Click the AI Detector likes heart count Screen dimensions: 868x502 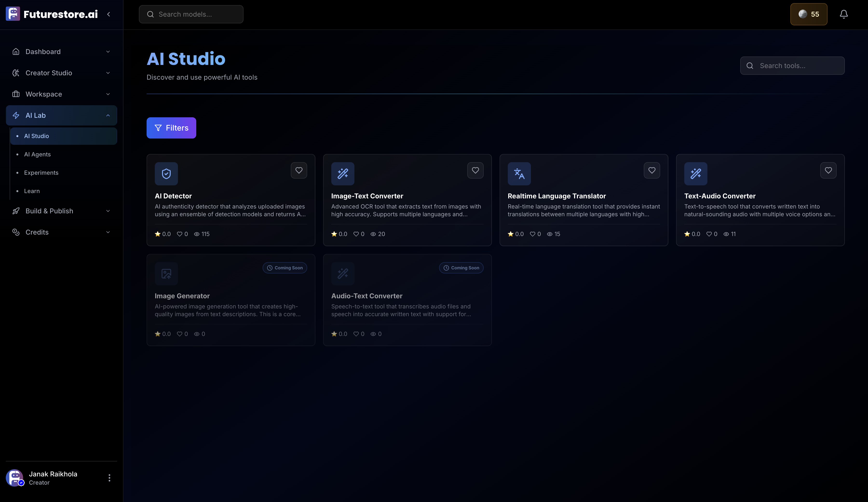[183, 234]
